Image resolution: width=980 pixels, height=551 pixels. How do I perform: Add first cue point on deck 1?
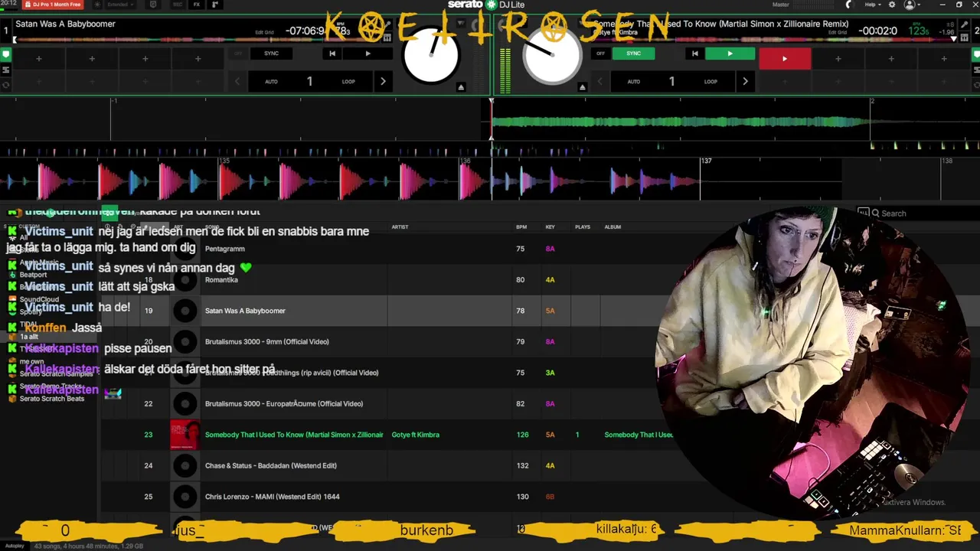point(39,58)
